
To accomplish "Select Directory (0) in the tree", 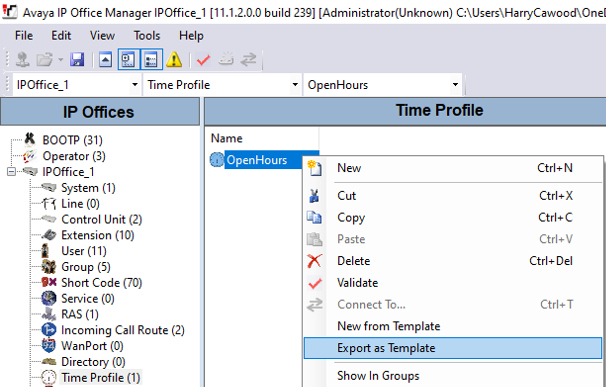I will 93,362.
